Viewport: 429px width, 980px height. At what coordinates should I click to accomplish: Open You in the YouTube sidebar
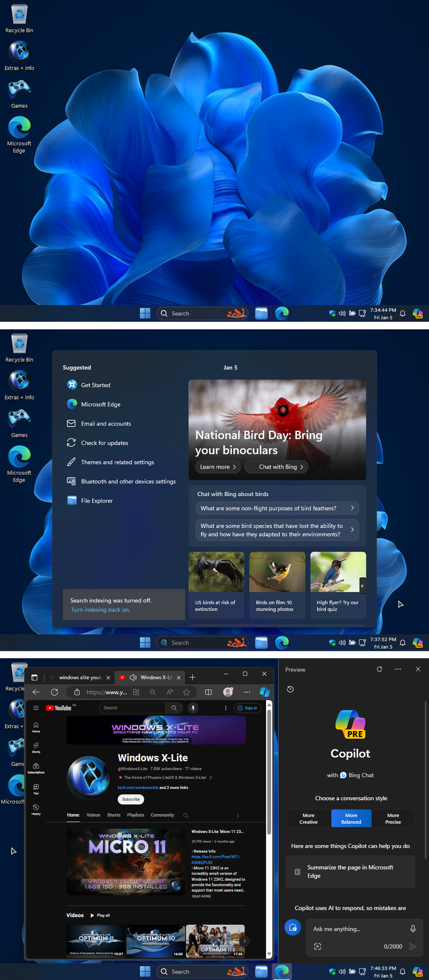[x=36, y=789]
